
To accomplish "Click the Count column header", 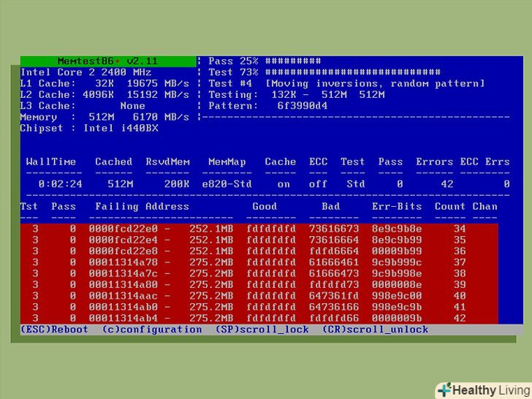I will click(x=450, y=207).
